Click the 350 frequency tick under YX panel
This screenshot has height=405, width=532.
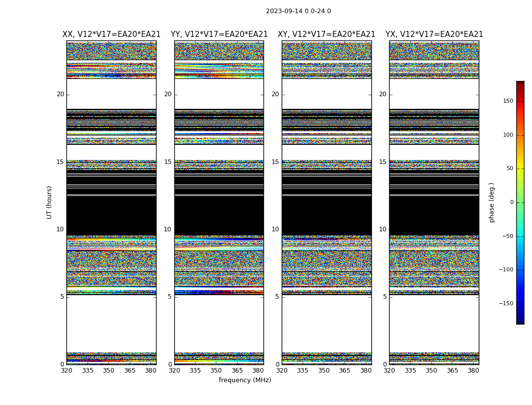click(431, 371)
